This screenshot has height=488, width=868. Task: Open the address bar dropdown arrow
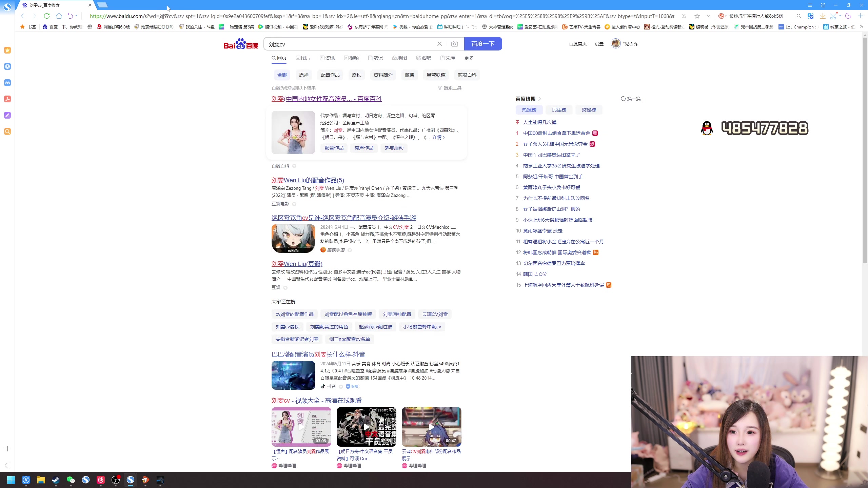click(x=708, y=16)
